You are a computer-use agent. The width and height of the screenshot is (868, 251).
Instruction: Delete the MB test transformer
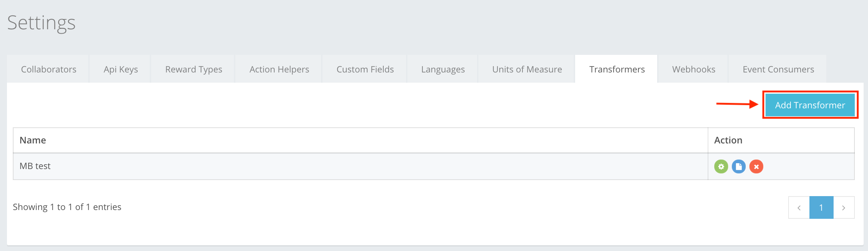[x=756, y=166]
